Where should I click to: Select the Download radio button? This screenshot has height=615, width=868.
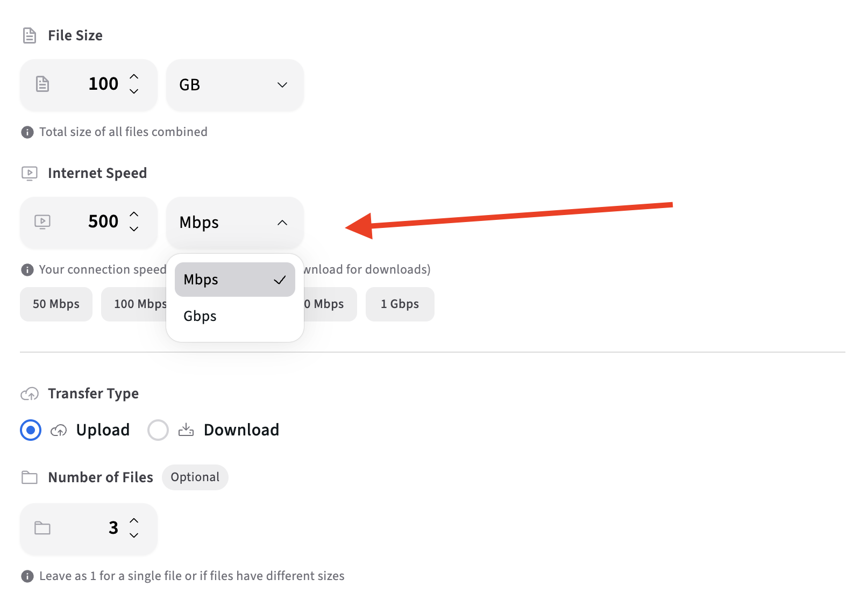[x=158, y=430]
